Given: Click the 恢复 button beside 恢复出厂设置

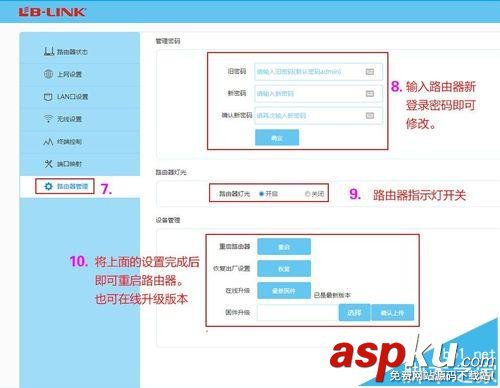Looking at the screenshot, I should point(284,269).
